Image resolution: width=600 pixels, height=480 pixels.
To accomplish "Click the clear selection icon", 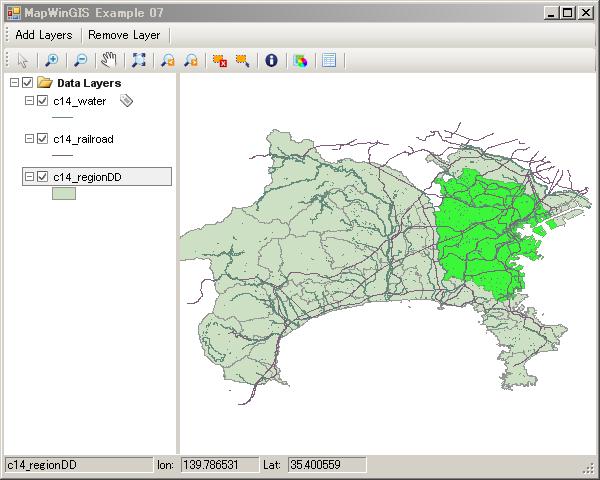I will [219, 60].
